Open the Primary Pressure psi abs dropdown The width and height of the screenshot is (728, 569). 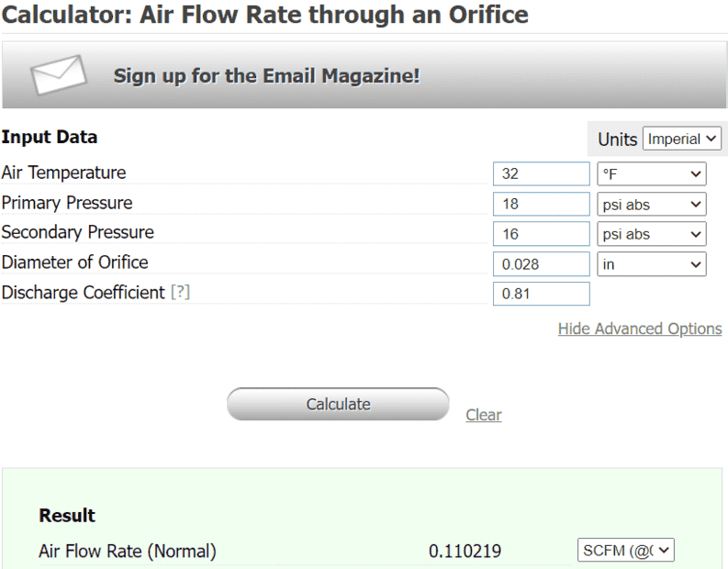click(x=652, y=204)
